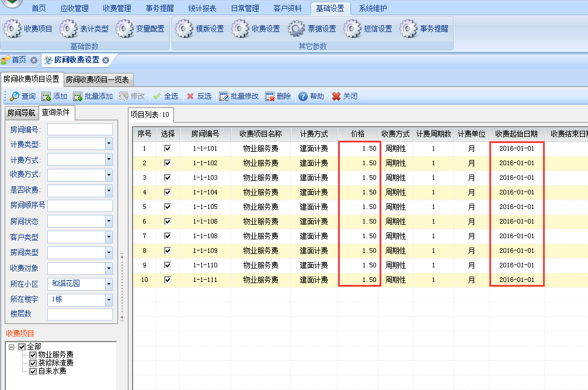The image size is (588, 390).
Task: Sort by the 价格 column header
Action: [358, 134]
